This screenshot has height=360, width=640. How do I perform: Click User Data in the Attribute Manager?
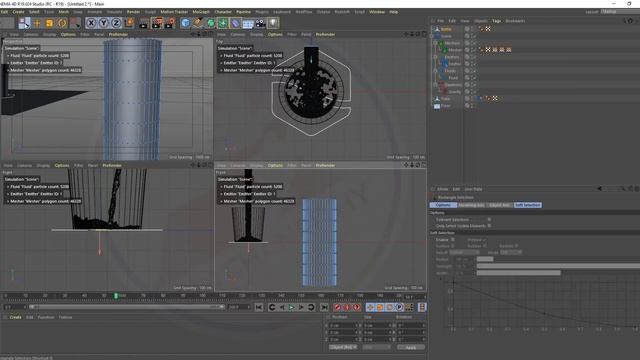(x=473, y=189)
